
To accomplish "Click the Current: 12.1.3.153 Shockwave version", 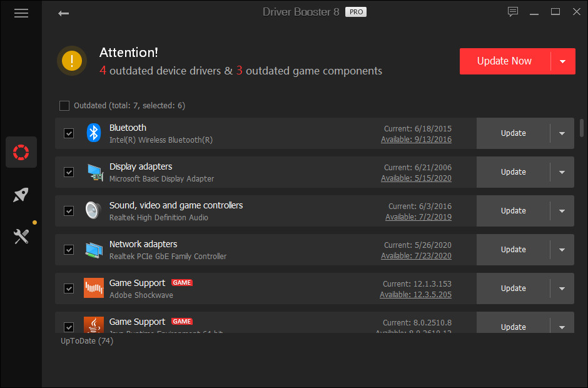I will pos(417,284).
